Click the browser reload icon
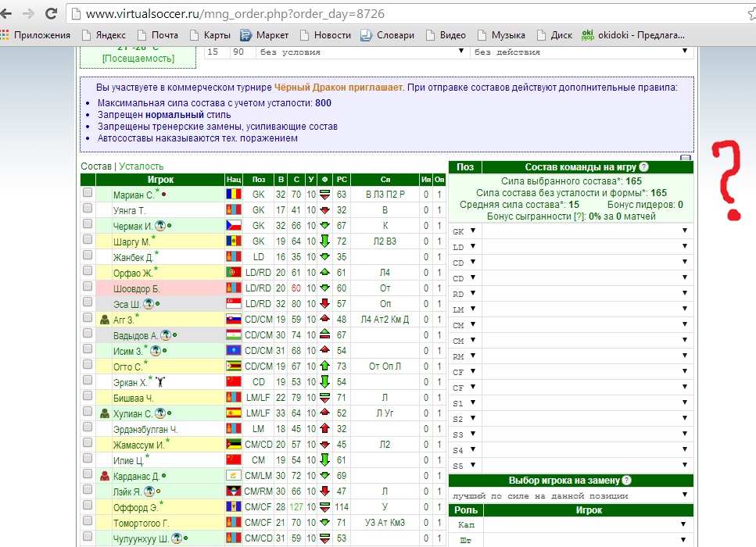Screen dimensions: 756x547 (x=52, y=13)
